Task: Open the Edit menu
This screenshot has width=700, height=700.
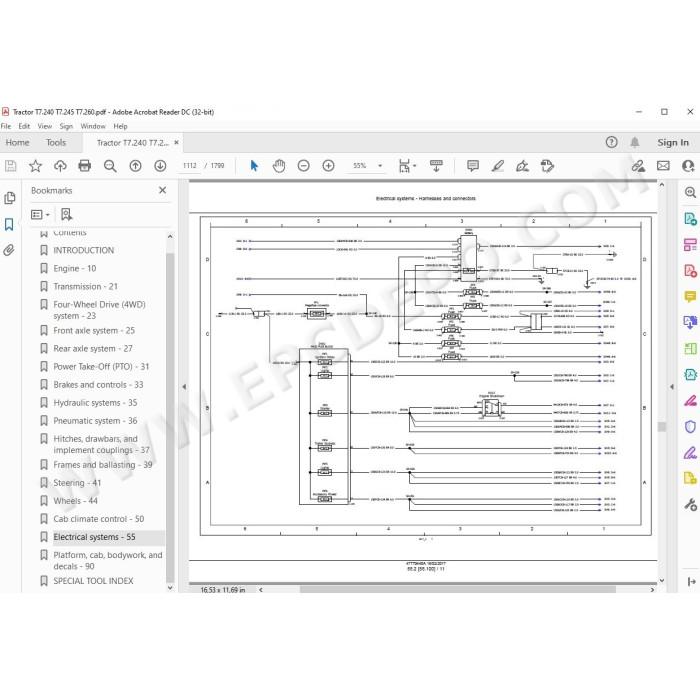Action: point(24,126)
